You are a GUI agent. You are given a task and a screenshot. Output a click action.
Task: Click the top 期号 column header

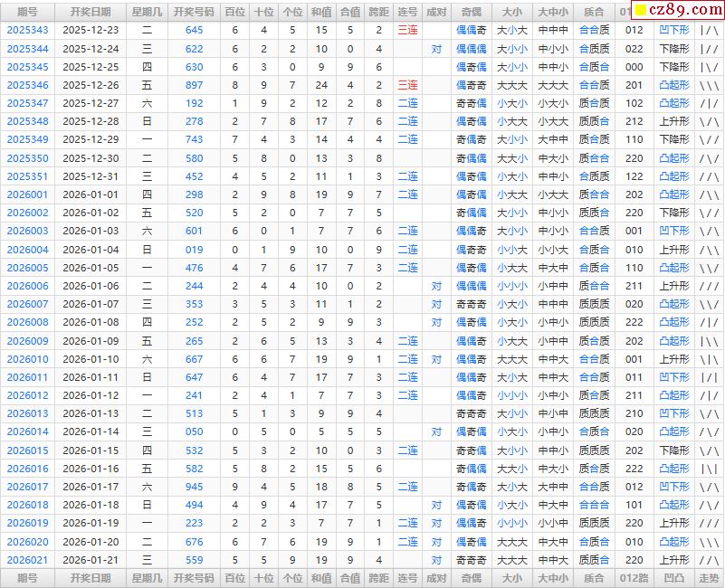[x=27, y=12]
